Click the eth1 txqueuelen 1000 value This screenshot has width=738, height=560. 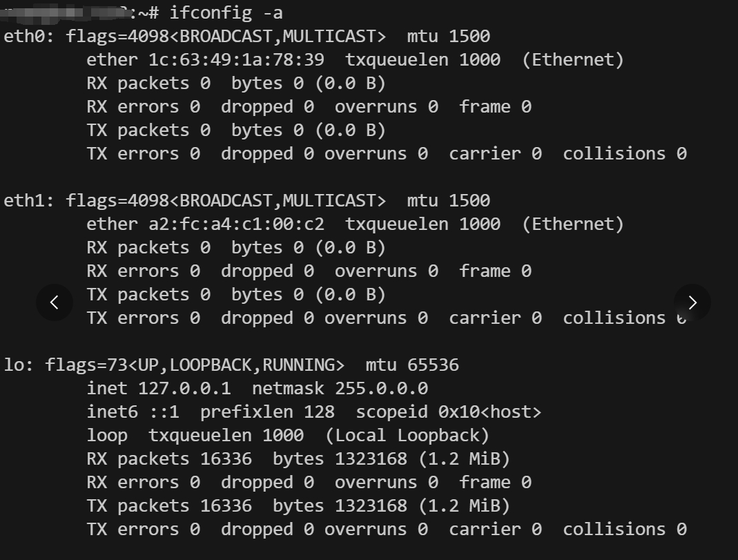pos(480,224)
